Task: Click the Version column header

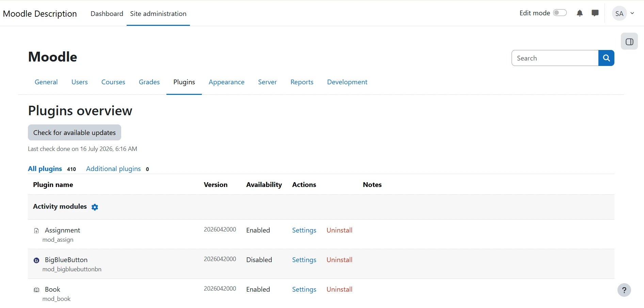Action: point(215,185)
